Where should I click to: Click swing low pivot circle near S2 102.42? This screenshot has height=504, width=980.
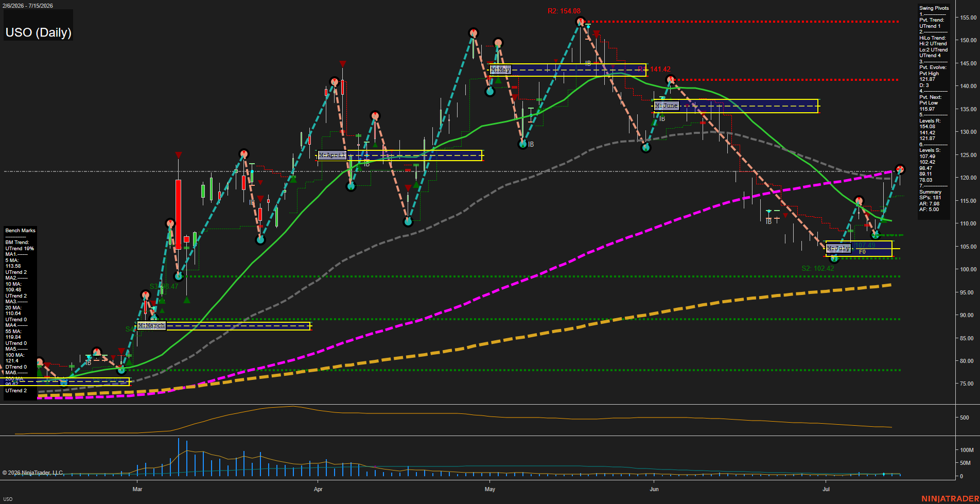(834, 258)
